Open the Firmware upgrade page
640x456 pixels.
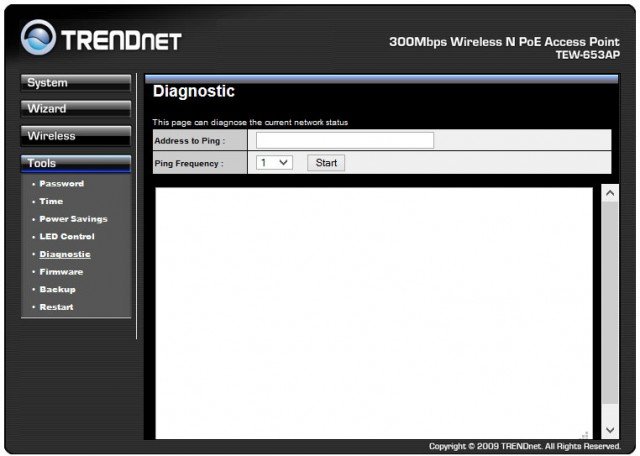(61, 272)
